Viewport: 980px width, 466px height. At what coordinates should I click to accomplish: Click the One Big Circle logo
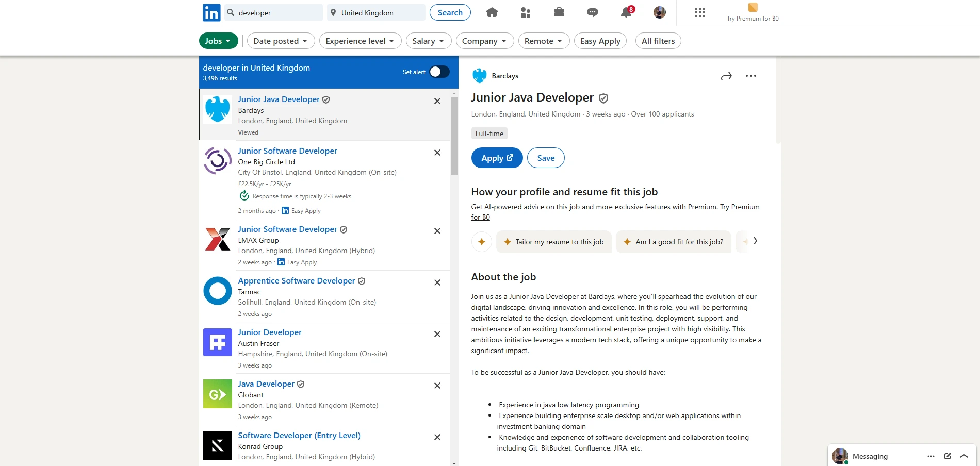point(218,161)
